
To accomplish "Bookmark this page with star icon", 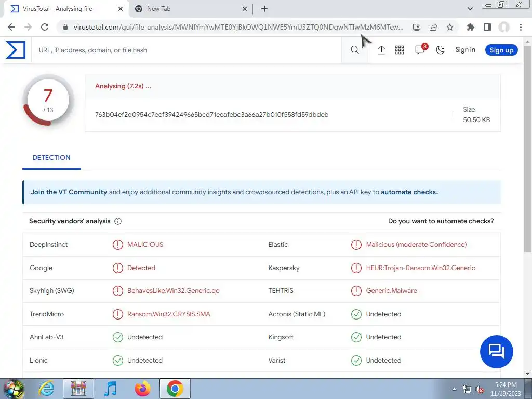I will (x=450, y=27).
